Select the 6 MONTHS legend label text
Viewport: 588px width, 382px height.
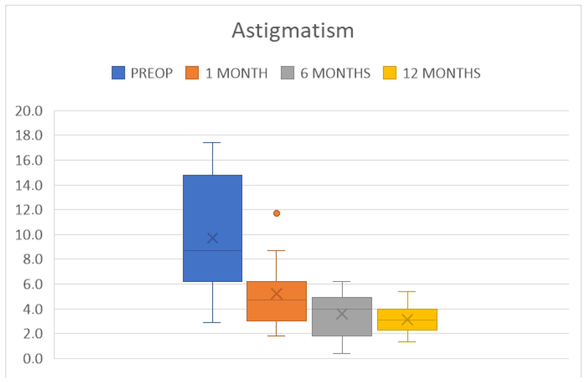click(x=335, y=73)
